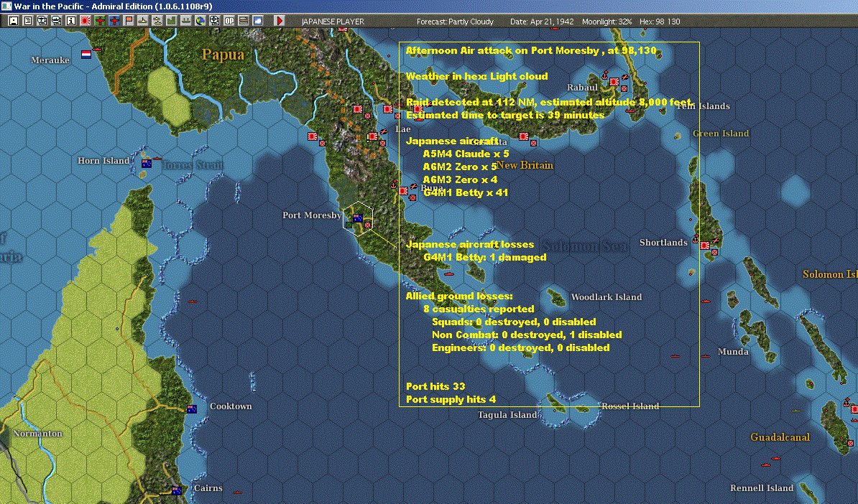Click the 'Papua' region label

tap(223, 54)
